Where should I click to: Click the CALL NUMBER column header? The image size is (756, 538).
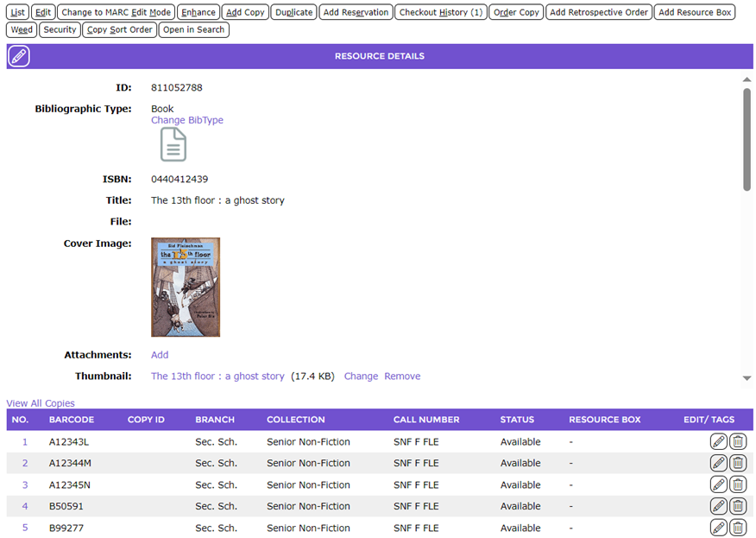[x=426, y=420]
